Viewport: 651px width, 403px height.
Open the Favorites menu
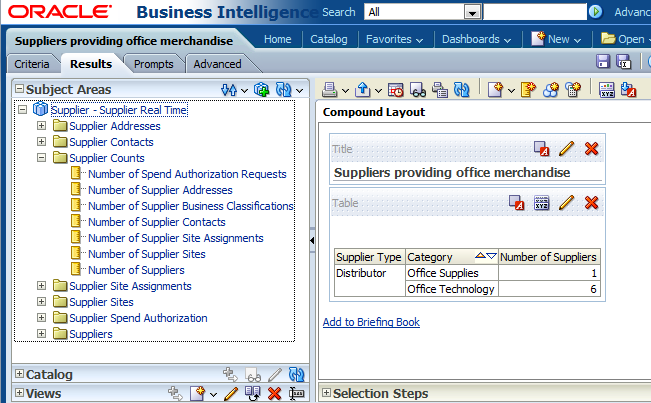tap(394, 39)
